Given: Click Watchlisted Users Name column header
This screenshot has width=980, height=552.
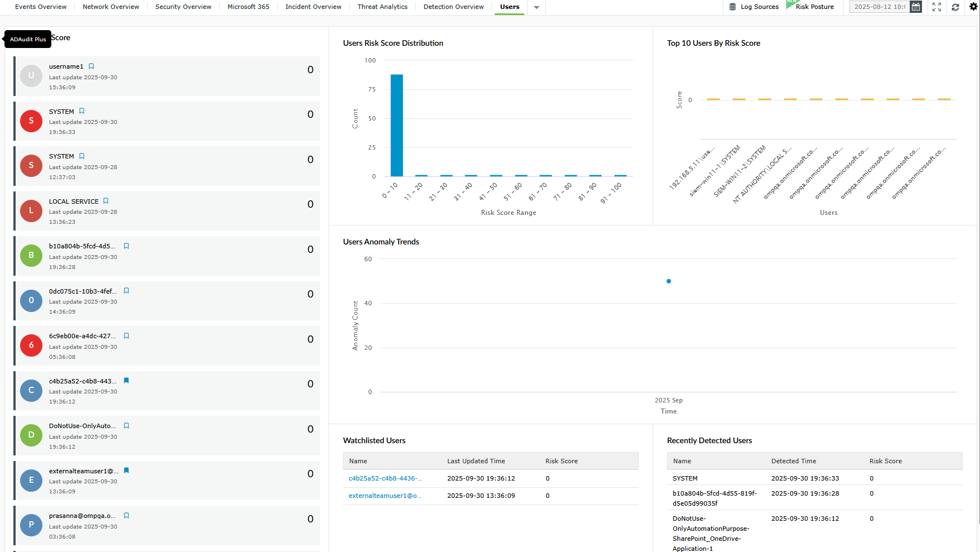Looking at the screenshot, I should coord(358,461).
